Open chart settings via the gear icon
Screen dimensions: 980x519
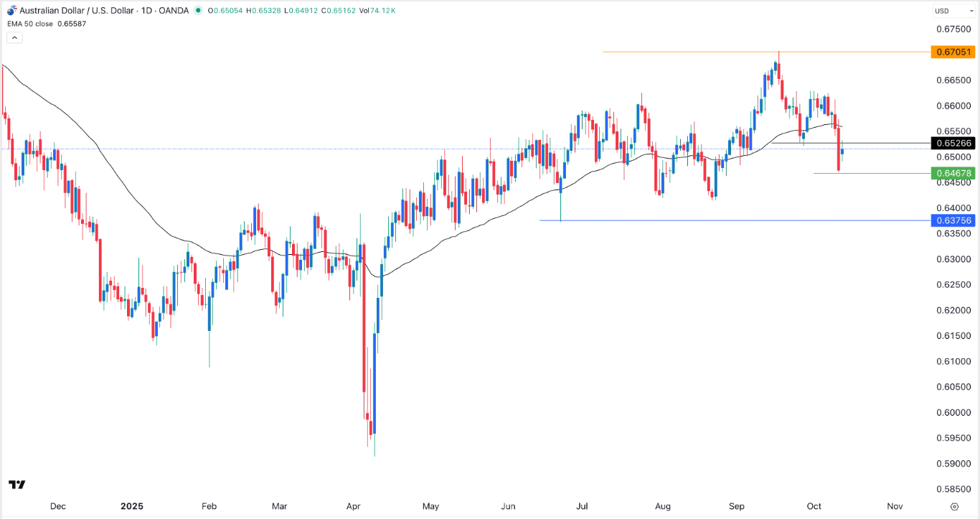point(955,505)
